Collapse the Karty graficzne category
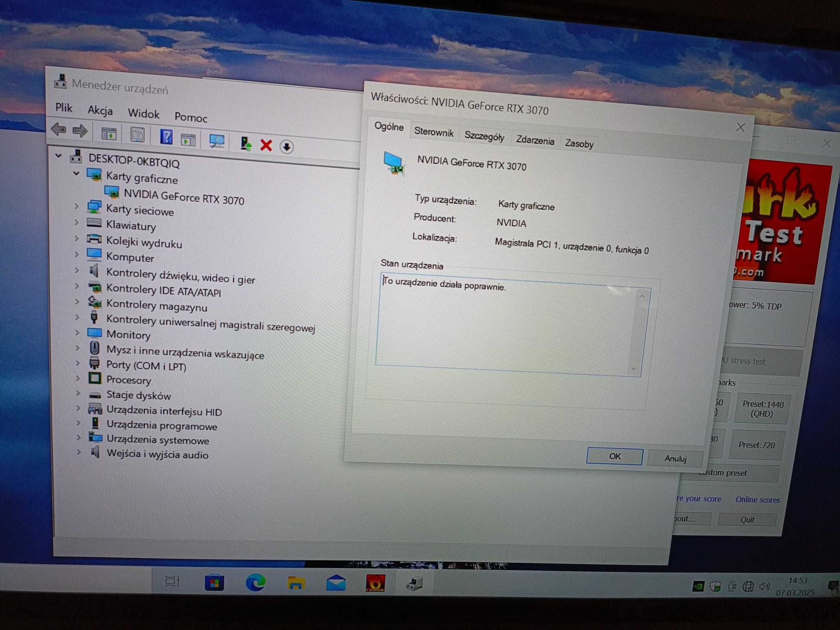The image size is (840, 630). point(76,173)
